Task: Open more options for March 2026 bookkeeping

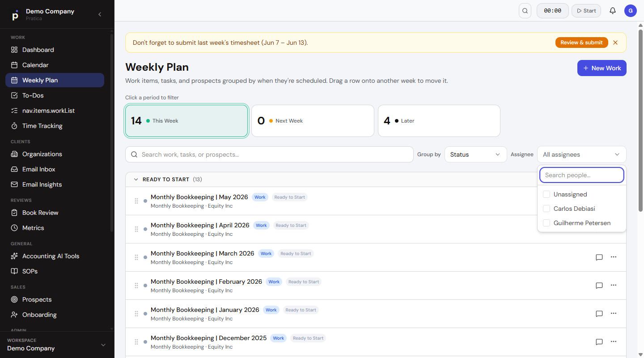Action: (614, 257)
